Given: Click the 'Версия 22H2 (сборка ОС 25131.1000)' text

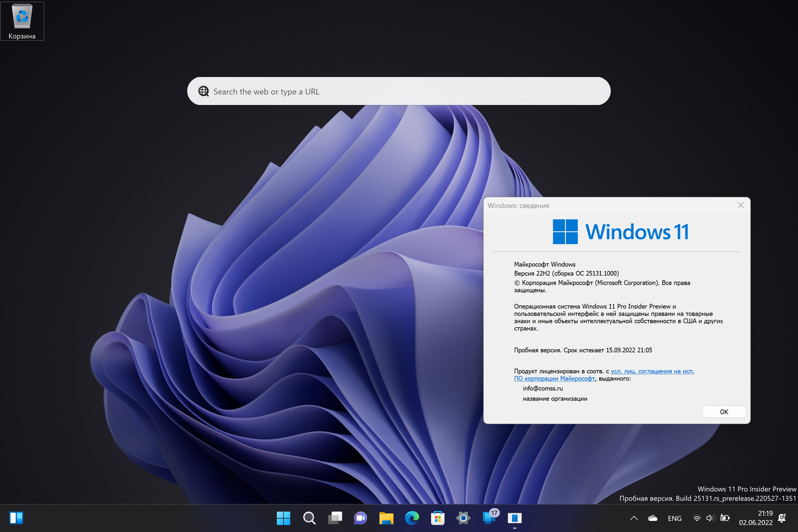Looking at the screenshot, I should 567,273.
